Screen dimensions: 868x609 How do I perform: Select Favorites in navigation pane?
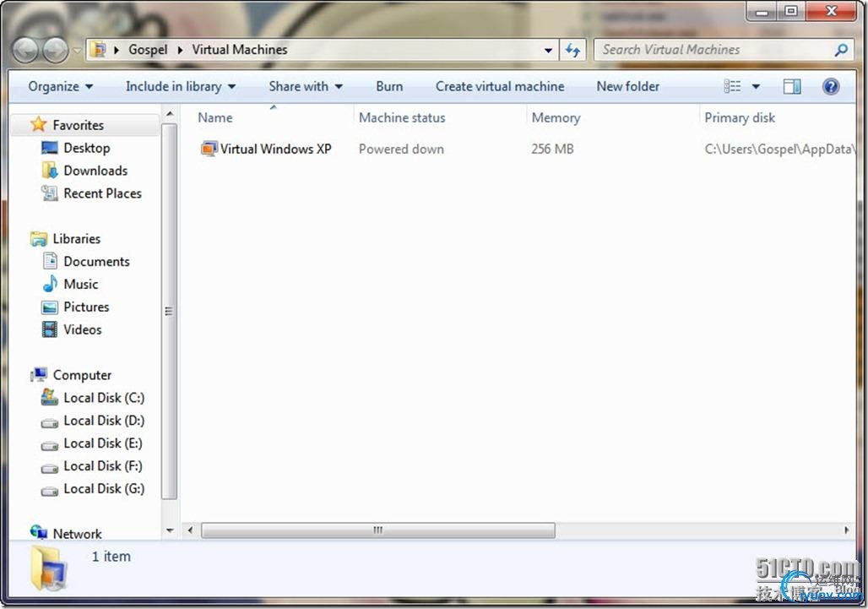pyautogui.click(x=78, y=125)
